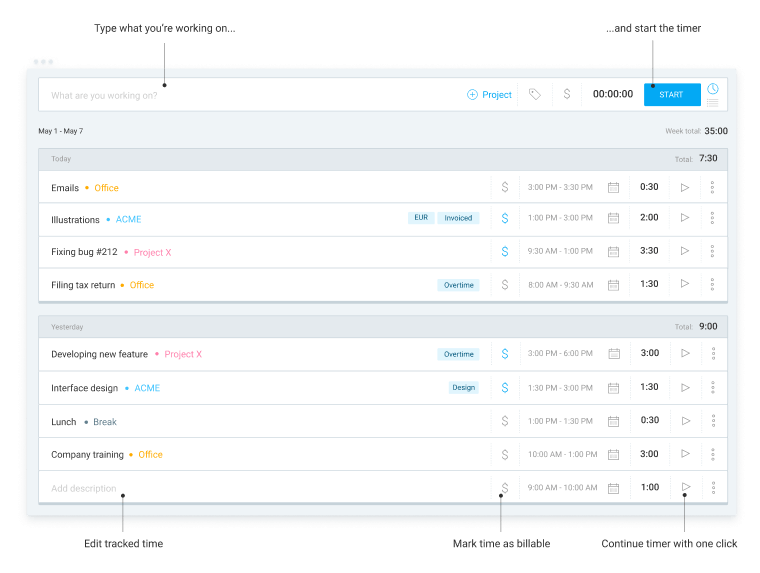This screenshot has width=760, height=573.
Task: Open more options for Developing new feature row
Action: tap(713, 353)
